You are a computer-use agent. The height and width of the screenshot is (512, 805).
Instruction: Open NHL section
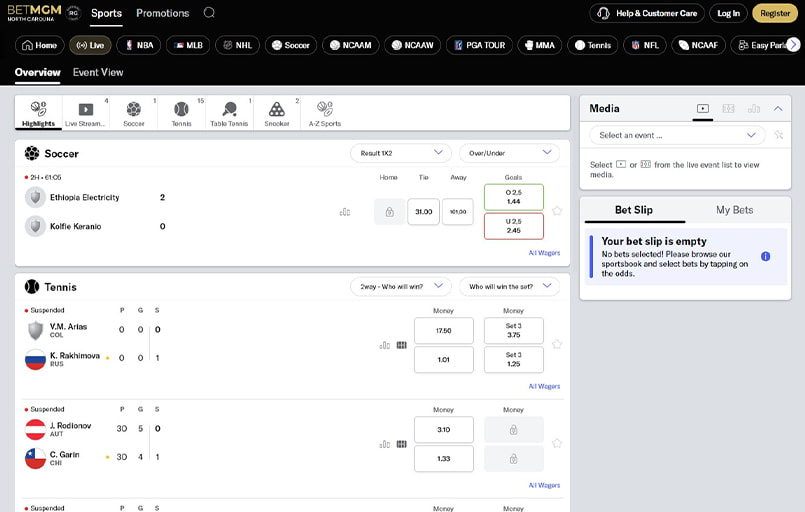coord(237,45)
